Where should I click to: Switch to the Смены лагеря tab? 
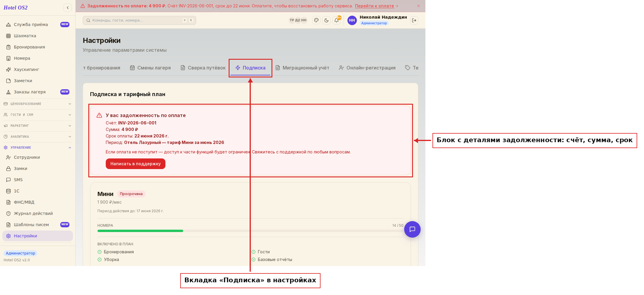[150, 68]
